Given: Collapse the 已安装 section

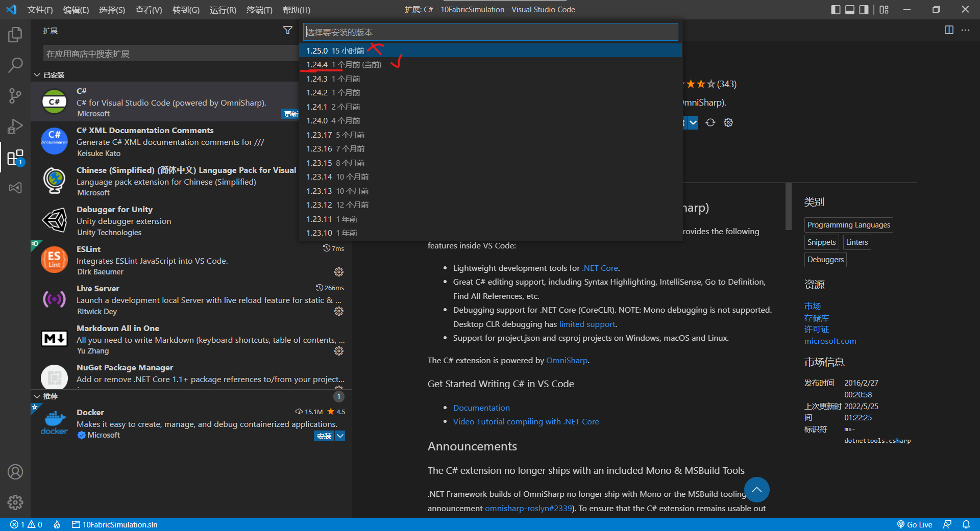Looking at the screenshot, I should coord(37,75).
